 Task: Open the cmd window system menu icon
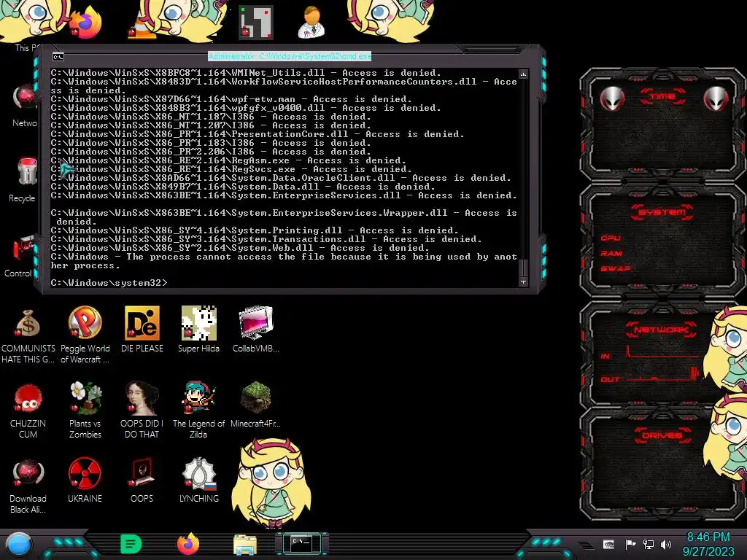tap(58, 57)
